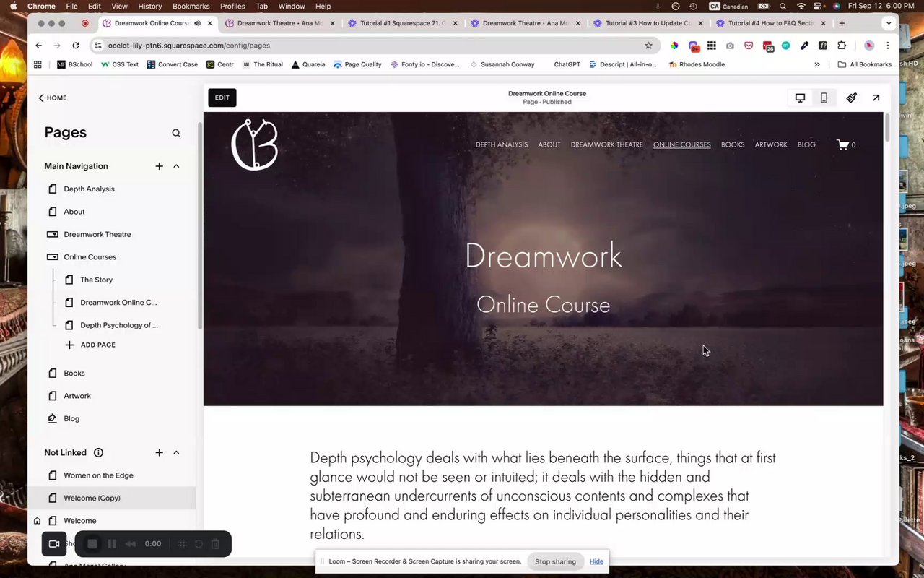Click ARTWORK in the site navigation
This screenshot has height=578, width=924.
pos(771,144)
